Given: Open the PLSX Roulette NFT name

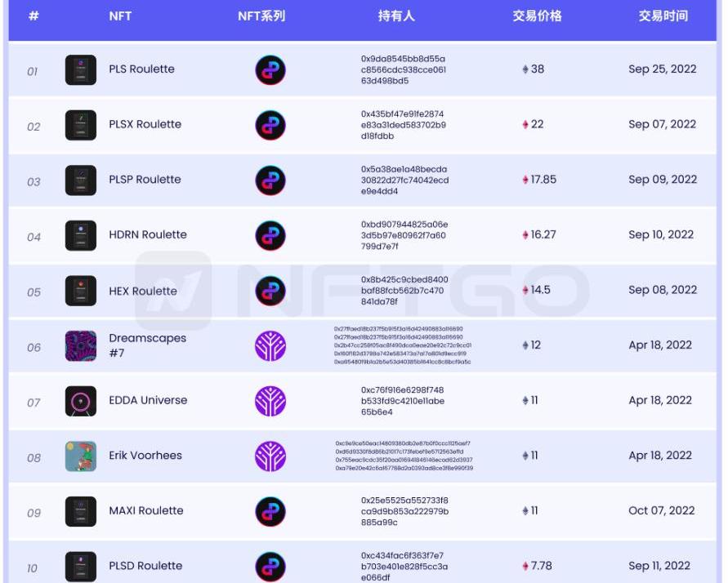Looking at the screenshot, I should click(x=145, y=124).
